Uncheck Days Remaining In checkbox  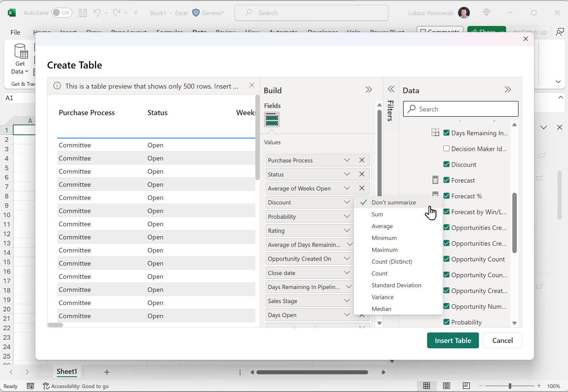(446, 133)
